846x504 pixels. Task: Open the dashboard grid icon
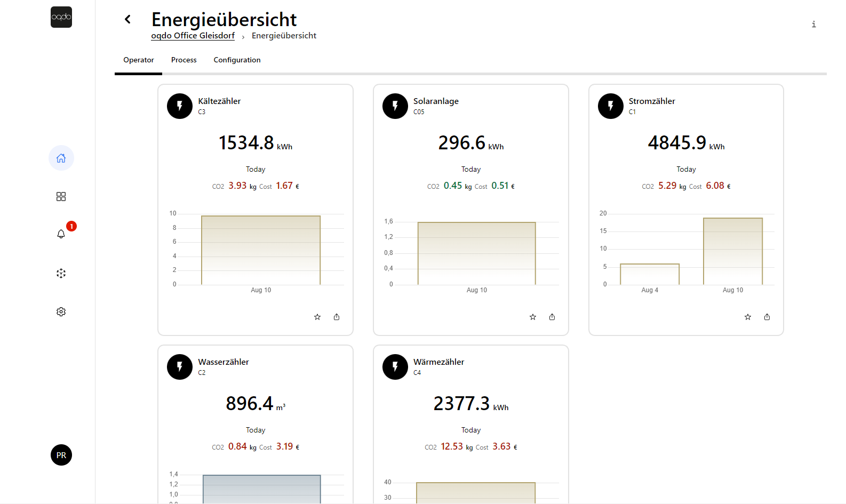pyautogui.click(x=61, y=197)
